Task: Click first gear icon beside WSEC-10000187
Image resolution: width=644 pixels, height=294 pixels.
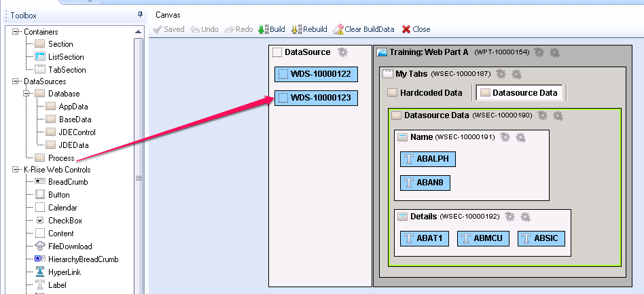Action: pyautogui.click(x=501, y=74)
